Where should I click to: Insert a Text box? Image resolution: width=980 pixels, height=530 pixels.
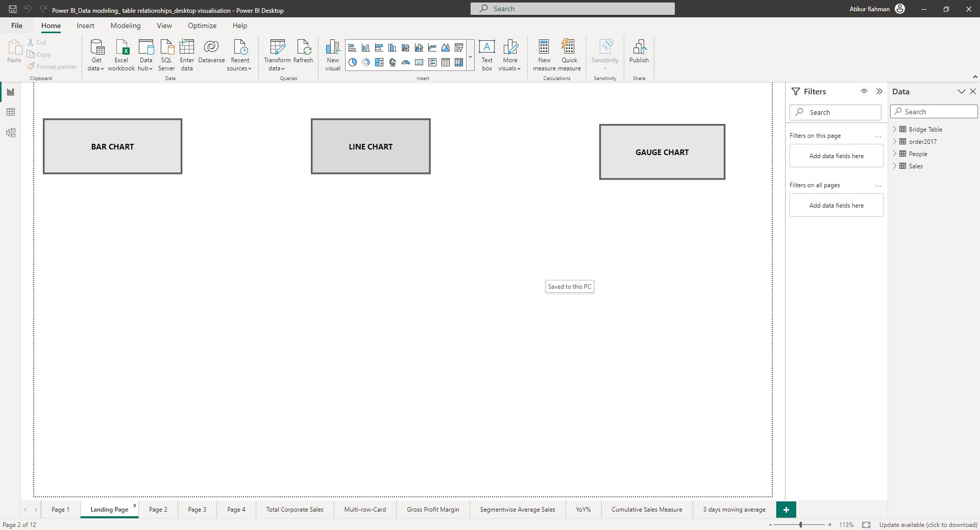487,54
